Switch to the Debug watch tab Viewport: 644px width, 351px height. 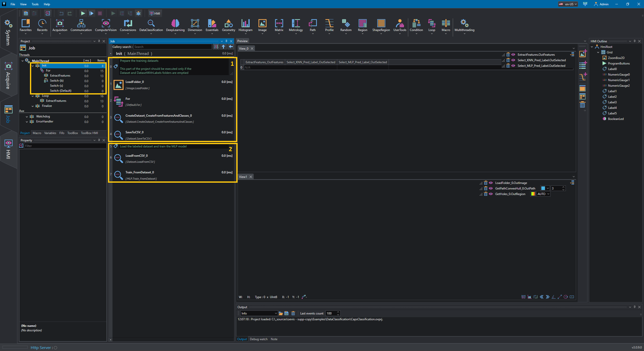258,339
